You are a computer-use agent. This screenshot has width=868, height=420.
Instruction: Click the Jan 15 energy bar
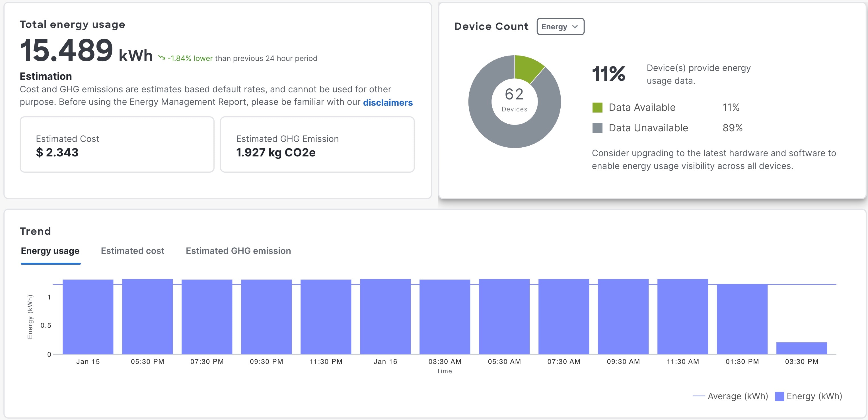pyautogui.click(x=88, y=317)
